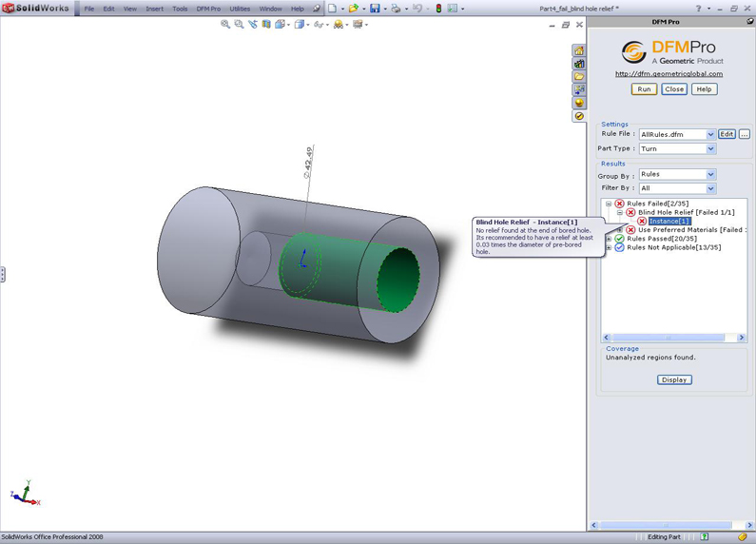Click the Print icon
This screenshot has width=756, height=544.
click(x=396, y=9)
